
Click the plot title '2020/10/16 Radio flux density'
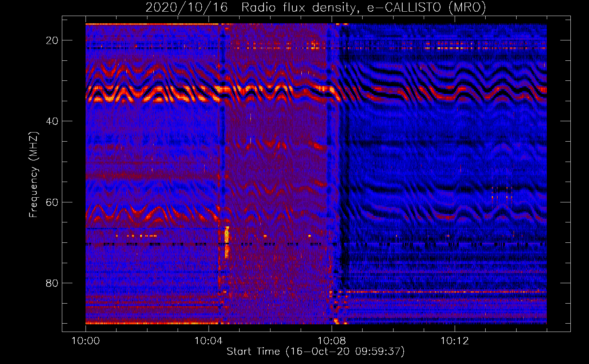pyautogui.click(x=315, y=8)
